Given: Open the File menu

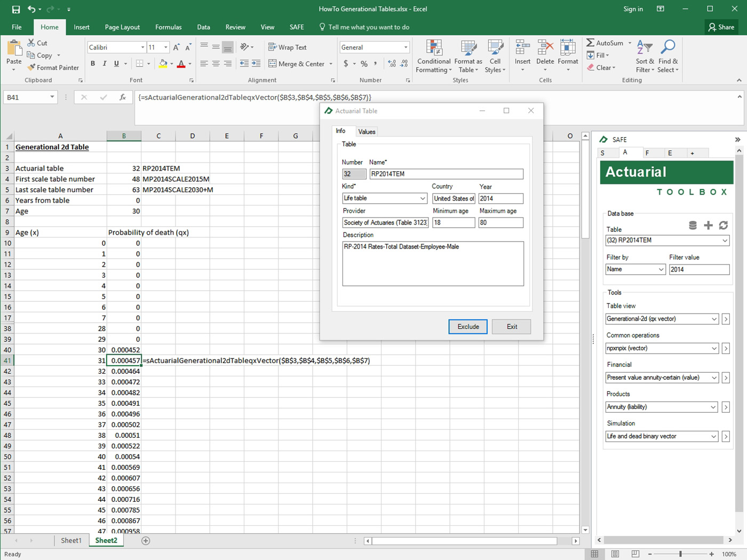Looking at the screenshot, I should coord(17,27).
